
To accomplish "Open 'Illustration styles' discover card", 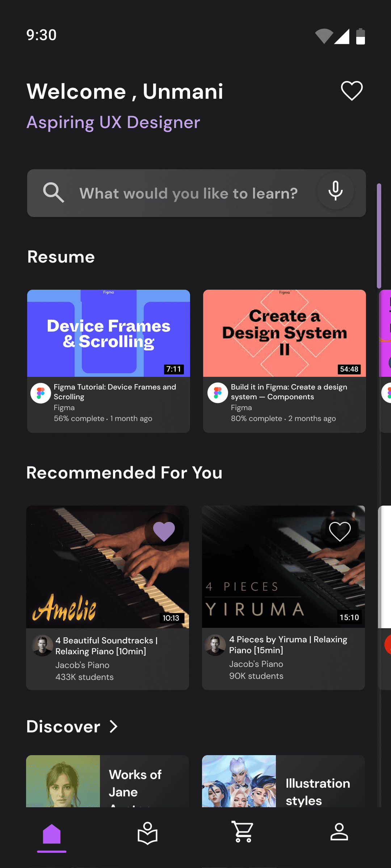I will [283, 781].
